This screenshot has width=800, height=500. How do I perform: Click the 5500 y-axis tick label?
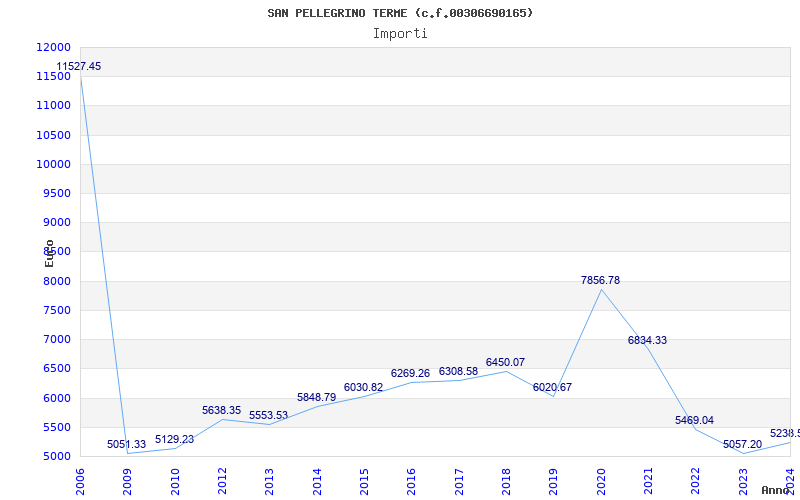click(x=56, y=427)
